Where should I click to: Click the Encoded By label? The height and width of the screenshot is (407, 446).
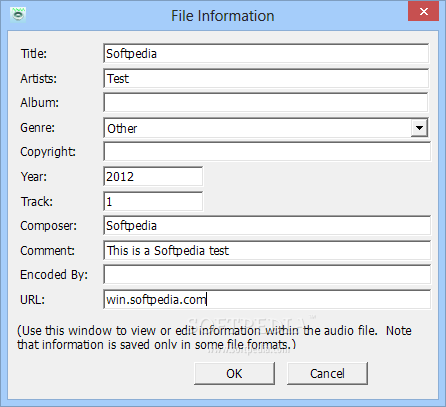pyautogui.click(x=54, y=275)
